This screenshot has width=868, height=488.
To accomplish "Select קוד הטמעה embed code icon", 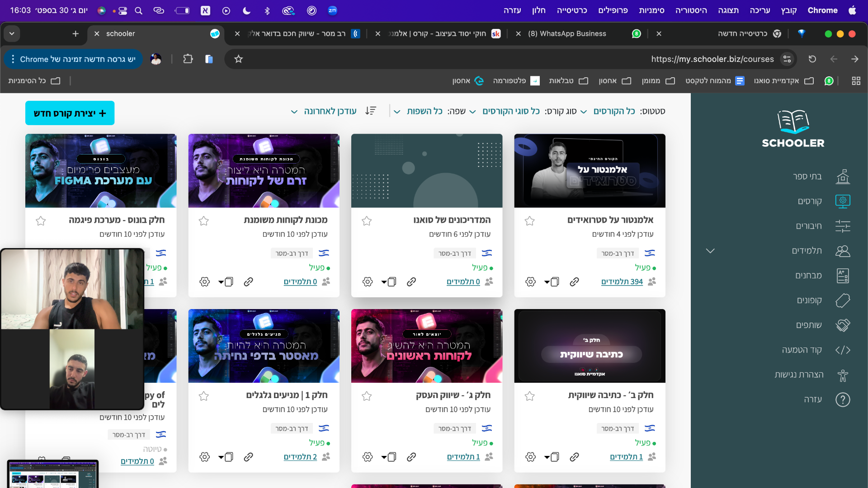I will [x=843, y=350].
